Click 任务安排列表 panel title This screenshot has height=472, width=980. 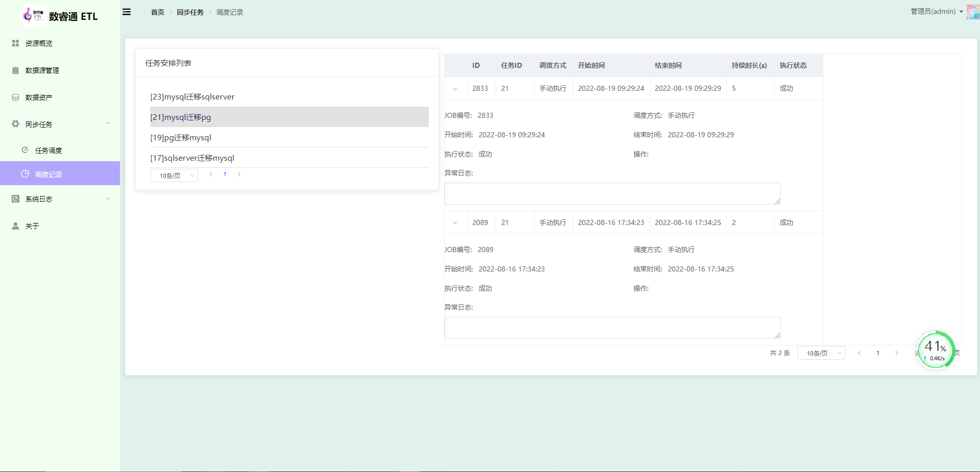(168, 63)
